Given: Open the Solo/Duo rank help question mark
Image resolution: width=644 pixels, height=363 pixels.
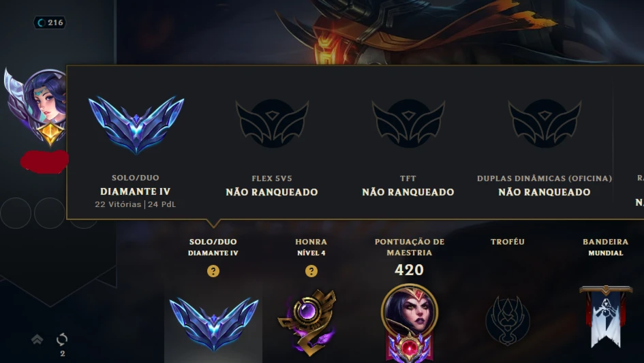Looking at the screenshot, I should coord(213,271).
